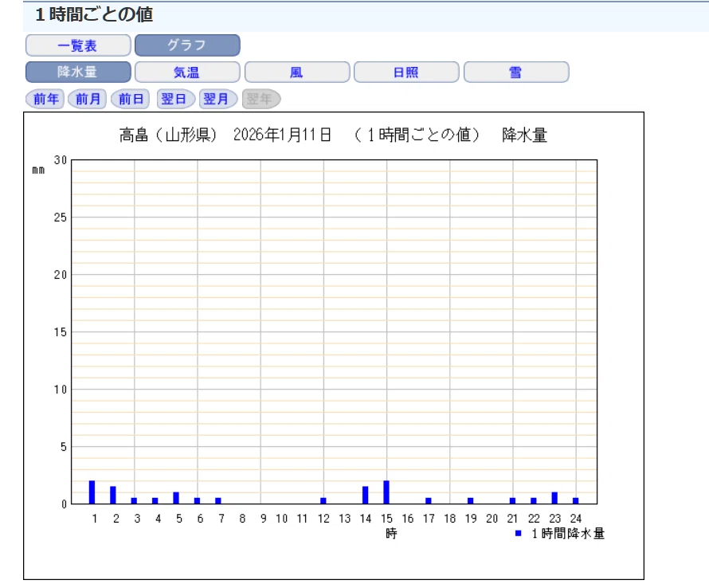
Task: Click the y-axis unit label mm
Action: (38, 170)
